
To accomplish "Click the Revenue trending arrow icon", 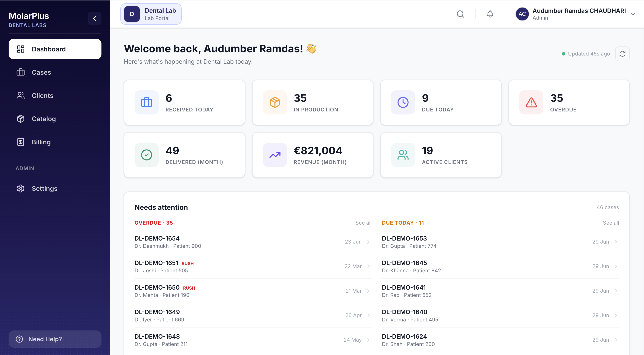I will point(275,155).
